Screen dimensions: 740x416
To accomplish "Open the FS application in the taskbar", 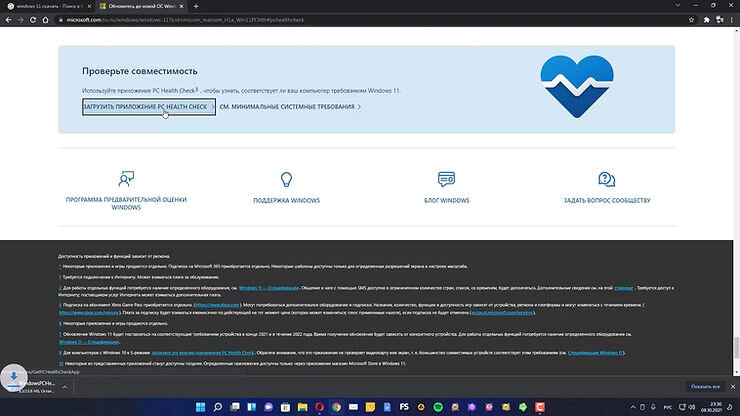I will [x=404, y=407].
